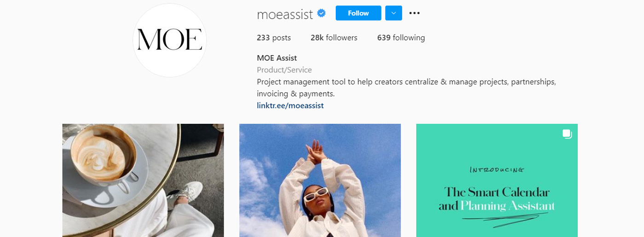Click the MOE profile picture logo
The height and width of the screenshot is (237, 644).
169,40
